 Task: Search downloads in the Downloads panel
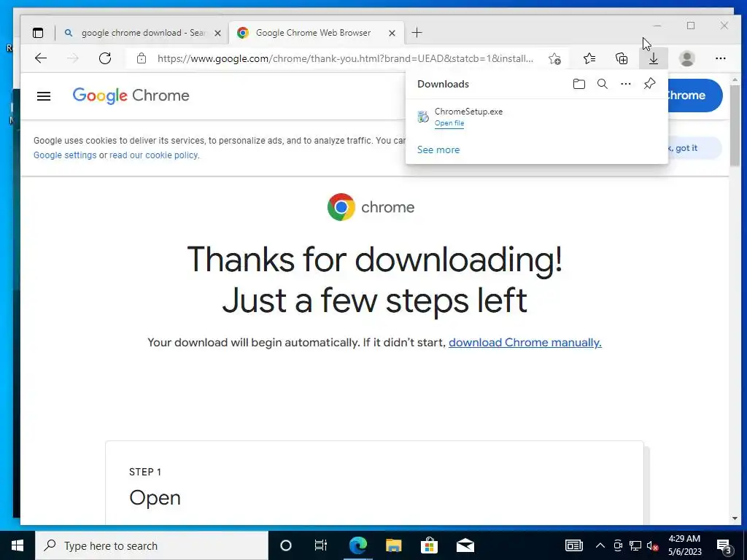pyautogui.click(x=602, y=85)
